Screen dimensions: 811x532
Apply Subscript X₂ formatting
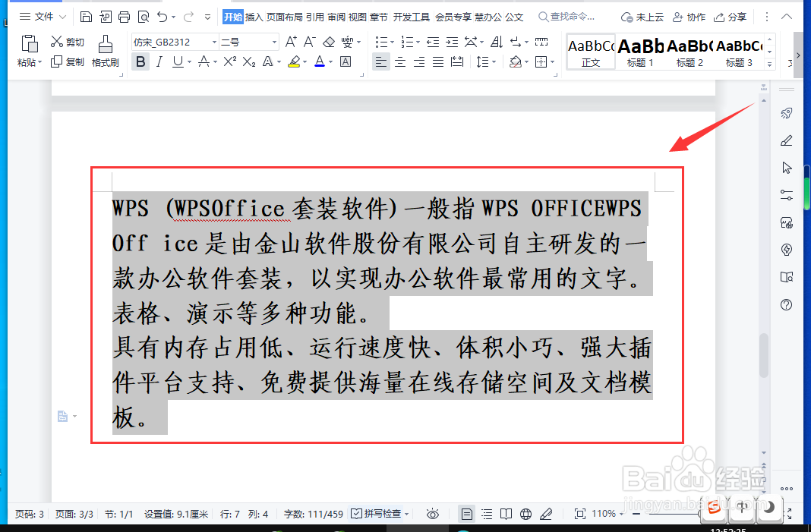[249, 62]
